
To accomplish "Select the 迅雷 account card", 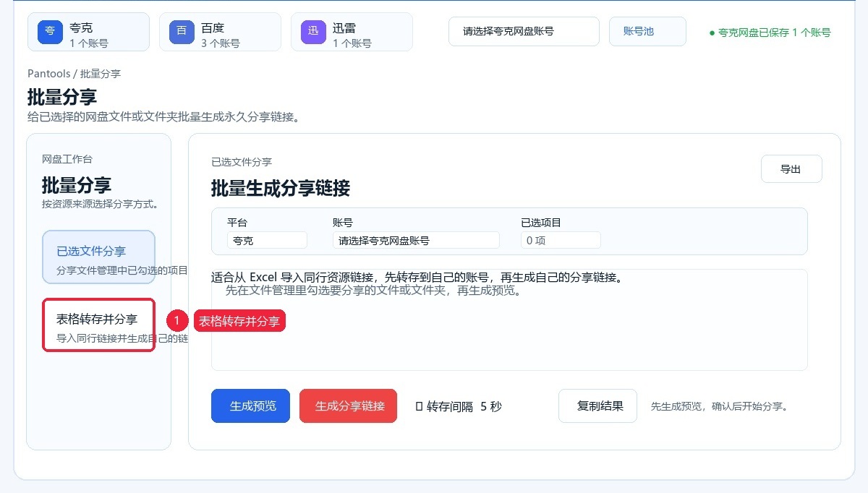I will click(x=352, y=32).
